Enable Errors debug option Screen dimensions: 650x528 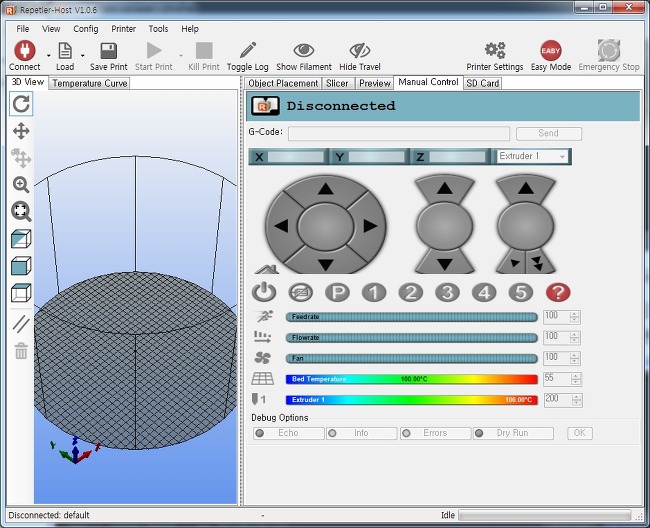(435, 433)
